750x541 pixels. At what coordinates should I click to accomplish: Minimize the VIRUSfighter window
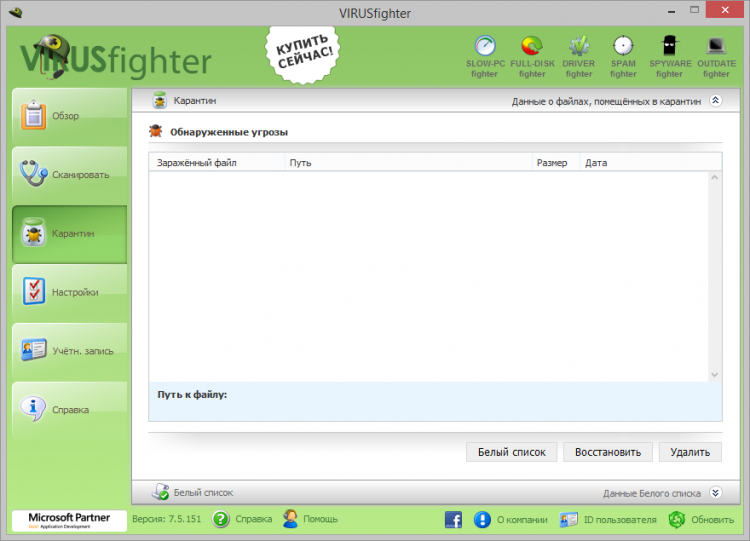[x=672, y=11]
